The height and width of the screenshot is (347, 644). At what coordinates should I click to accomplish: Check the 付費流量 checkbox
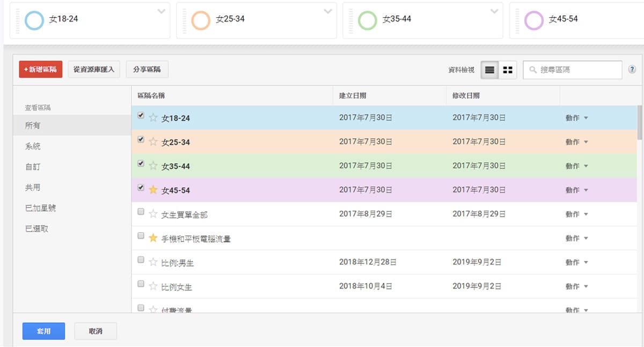[141, 308]
